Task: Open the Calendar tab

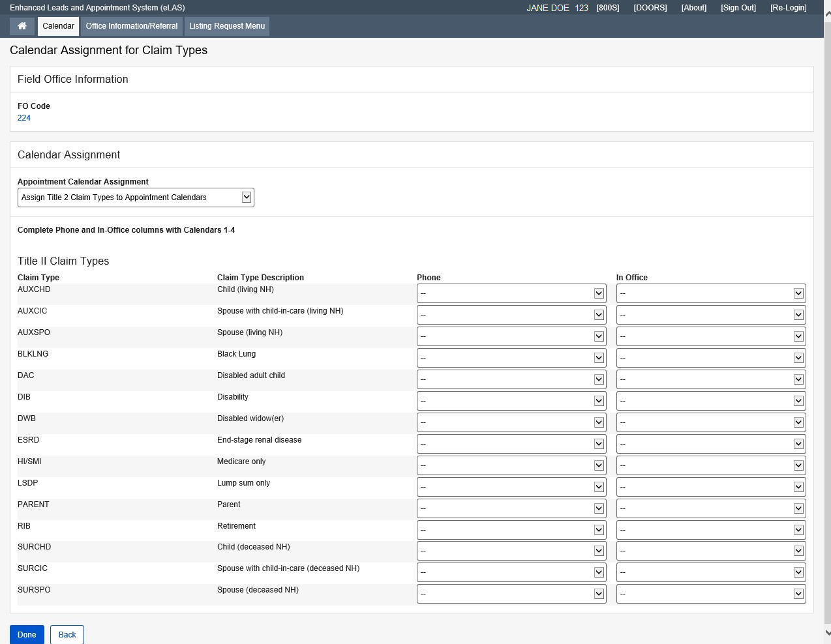Action: [x=58, y=26]
